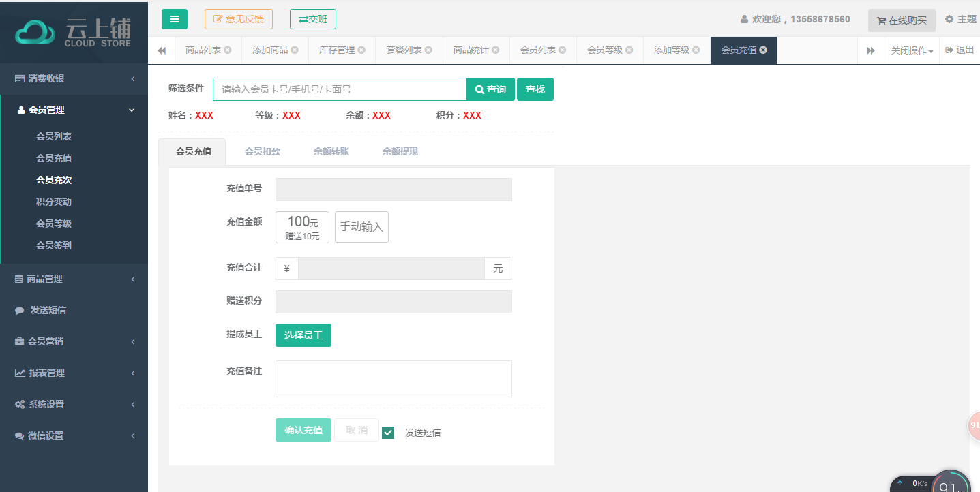Open 会员充次 in the sidebar submenu

[x=54, y=180]
